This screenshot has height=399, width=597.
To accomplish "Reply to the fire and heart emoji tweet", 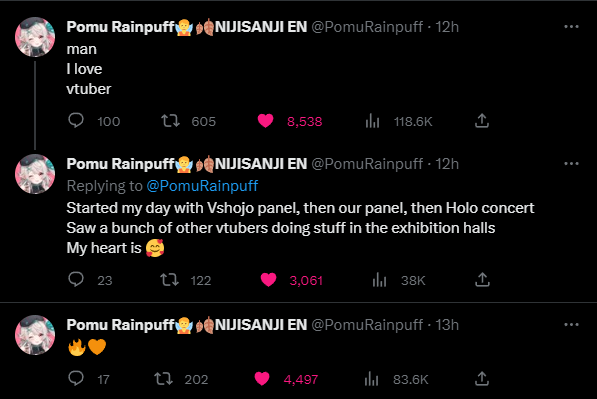I will 76,378.
